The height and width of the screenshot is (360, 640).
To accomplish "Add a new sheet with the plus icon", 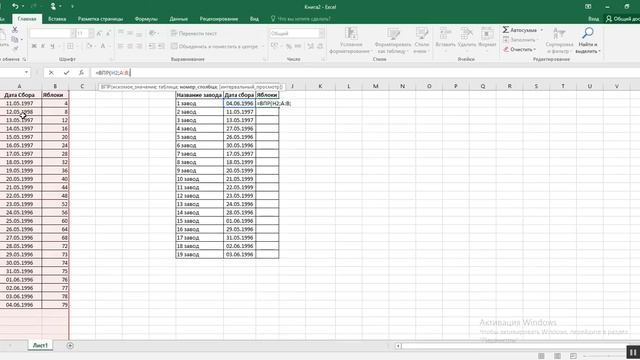I will point(70,346).
